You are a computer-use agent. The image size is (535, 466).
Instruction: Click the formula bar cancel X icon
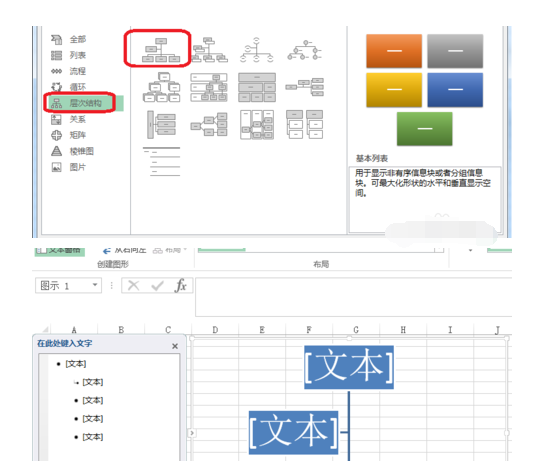133,286
